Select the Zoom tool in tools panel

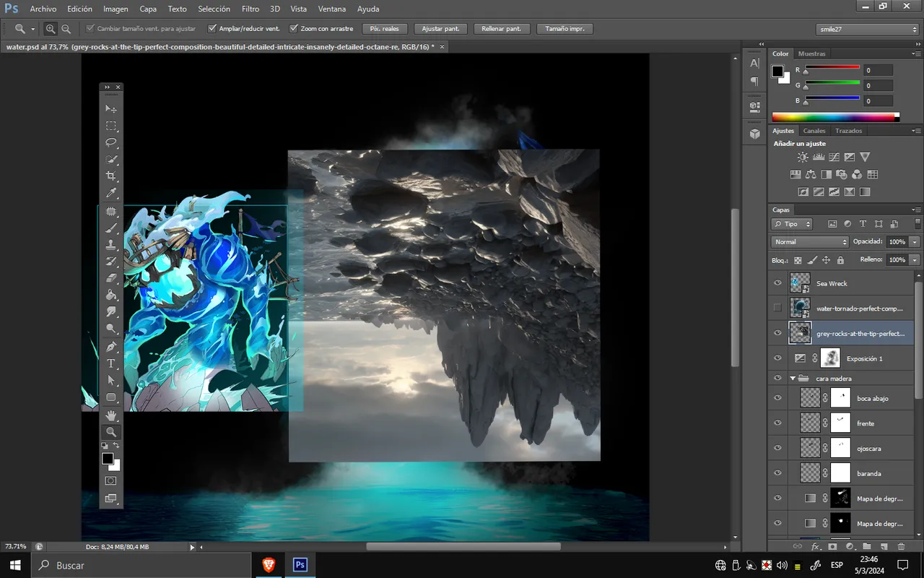coord(111,432)
